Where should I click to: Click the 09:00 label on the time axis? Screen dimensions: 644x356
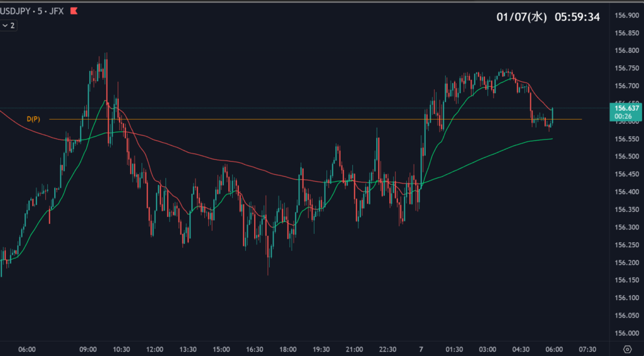88,350
